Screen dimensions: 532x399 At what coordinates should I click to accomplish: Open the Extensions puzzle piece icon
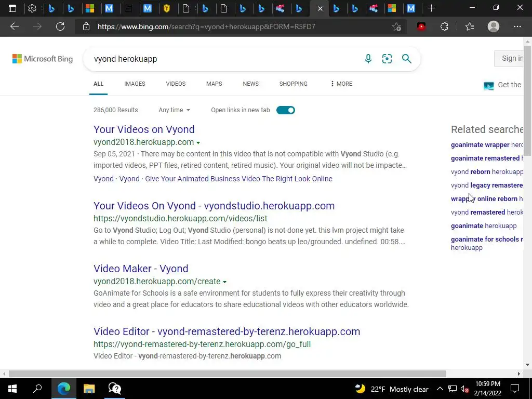click(x=444, y=26)
